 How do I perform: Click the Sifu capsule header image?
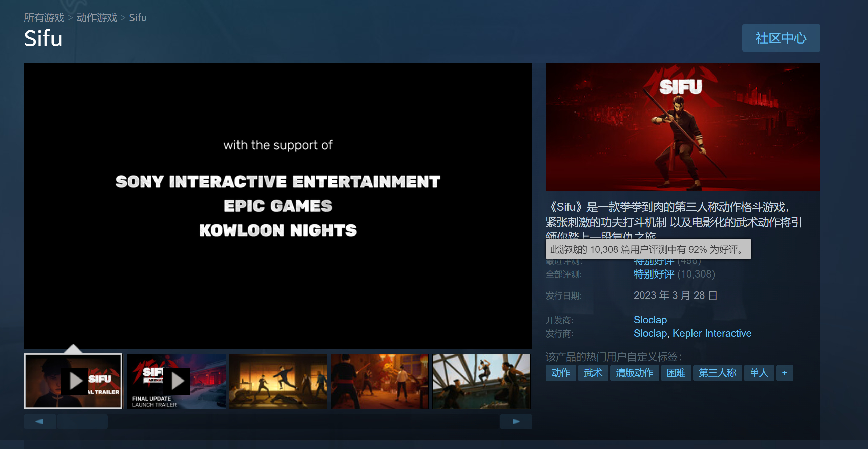[x=683, y=127]
